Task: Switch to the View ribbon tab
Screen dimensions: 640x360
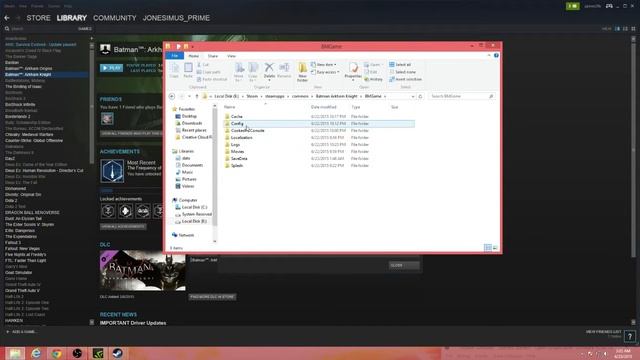Action: click(x=231, y=56)
